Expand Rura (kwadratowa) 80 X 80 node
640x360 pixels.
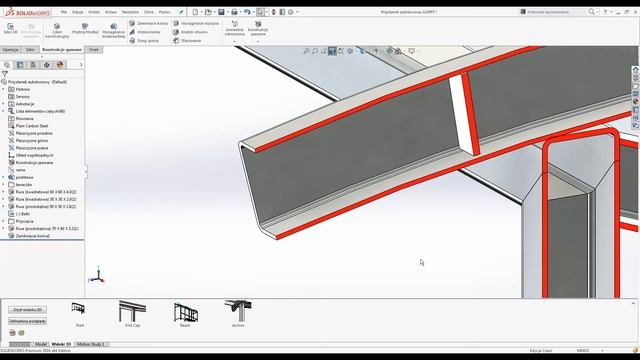[4, 192]
